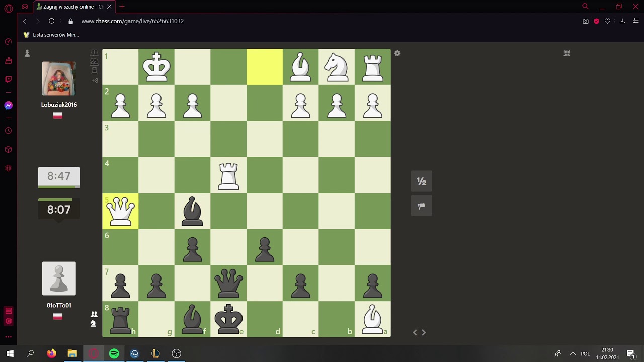
Task: Open OBS Studio from taskbar
Action: coord(176,353)
